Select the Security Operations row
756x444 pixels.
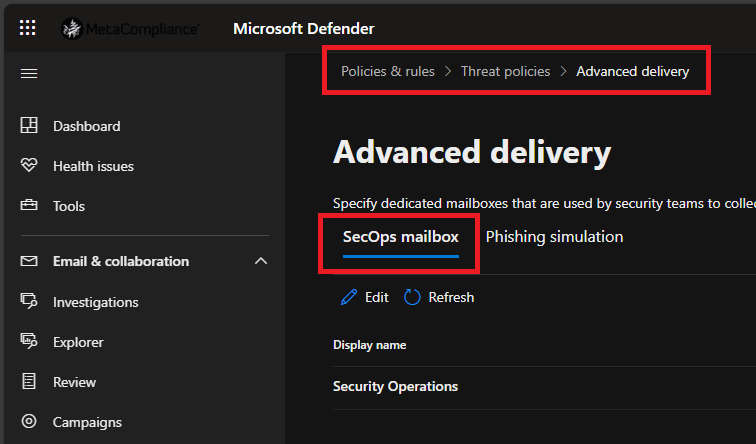click(544, 387)
